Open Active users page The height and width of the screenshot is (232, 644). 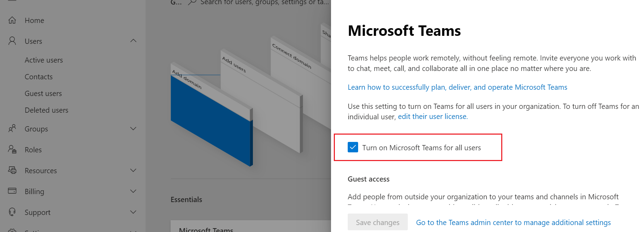(x=44, y=60)
